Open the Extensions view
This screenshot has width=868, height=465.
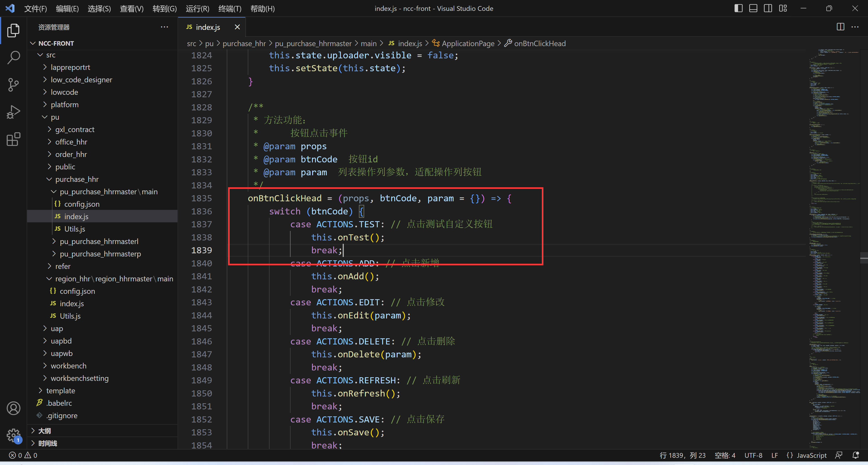(x=14, y=139)
